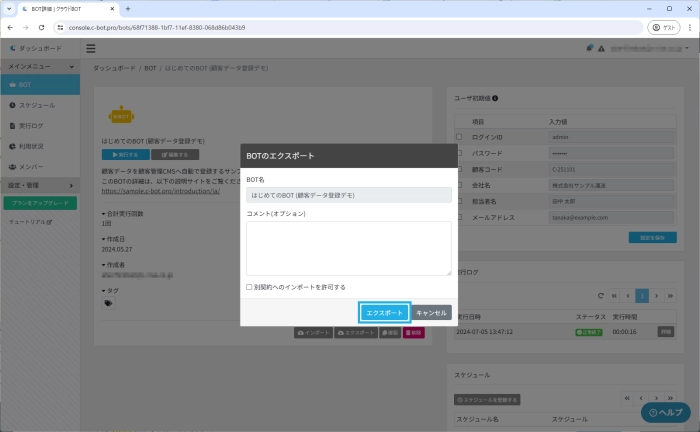Click the browser reload icon
Viewport: 700px width, 432px height.
[x=42, y=28]
